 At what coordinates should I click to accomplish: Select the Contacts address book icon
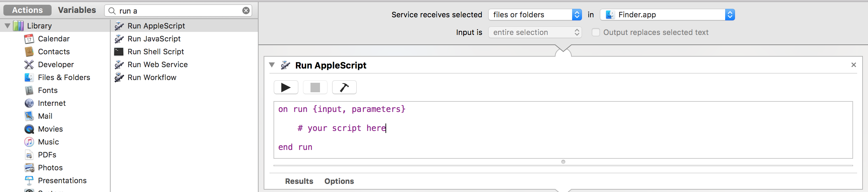point(29,52)
